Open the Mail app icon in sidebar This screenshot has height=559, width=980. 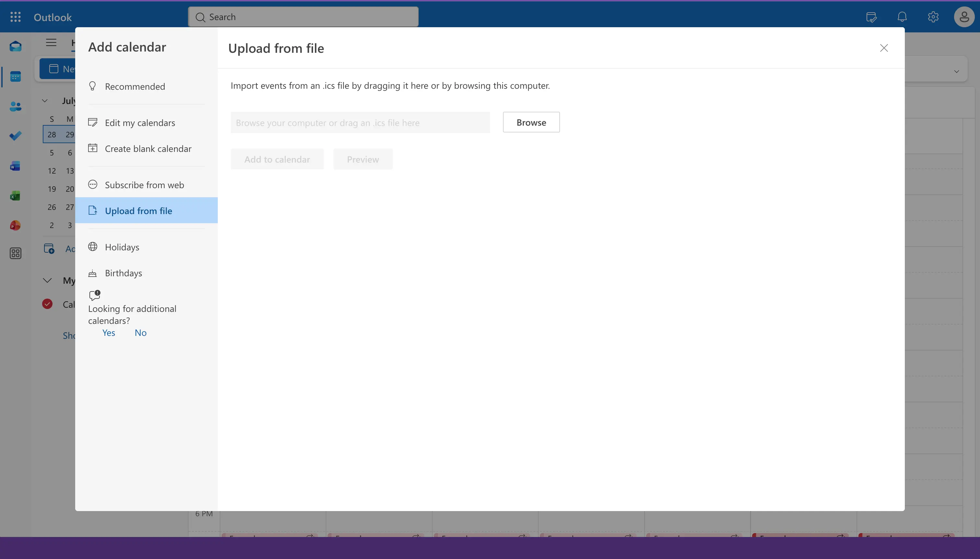pyautogui.click(x=15, y=46)
